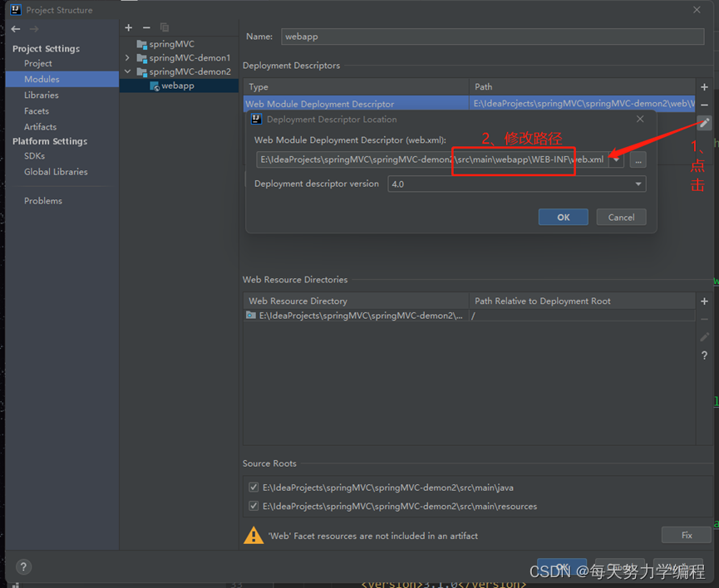The image size is (719, 588).
Task: Open Deployment descriptor version dropdown
Action: [x=638, y=184]
